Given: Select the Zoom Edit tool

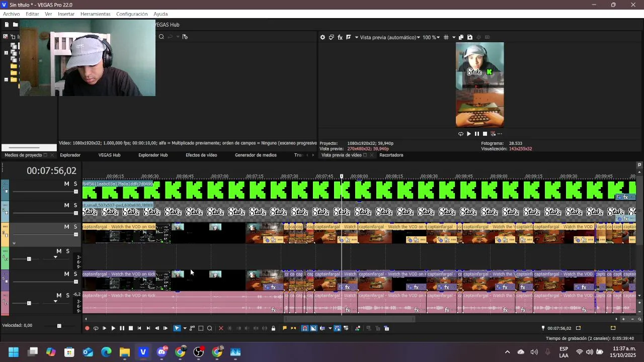Looking at the screenshot, I should click(210, 328).
